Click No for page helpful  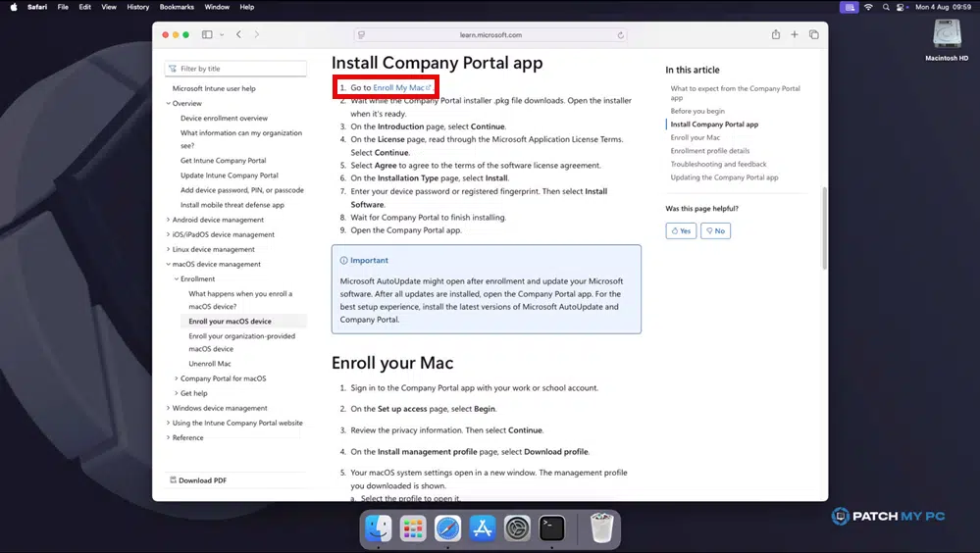point(715,230)
